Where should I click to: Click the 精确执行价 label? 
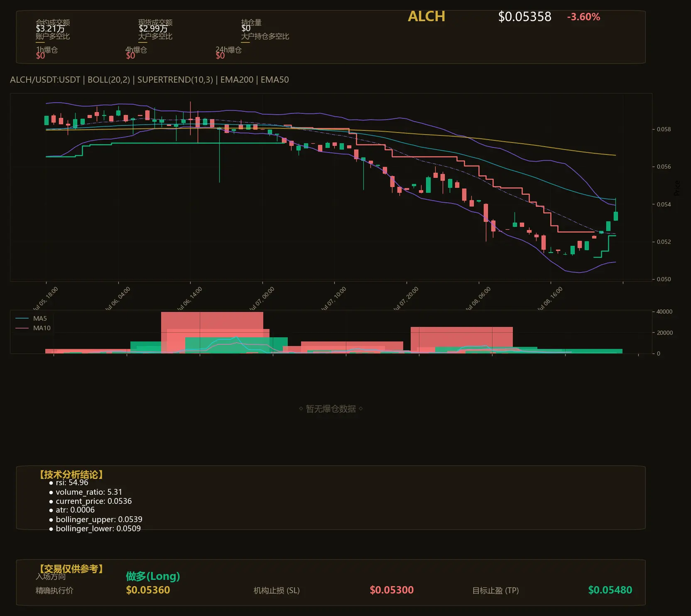pyautogui.click(x=54, y=591)
